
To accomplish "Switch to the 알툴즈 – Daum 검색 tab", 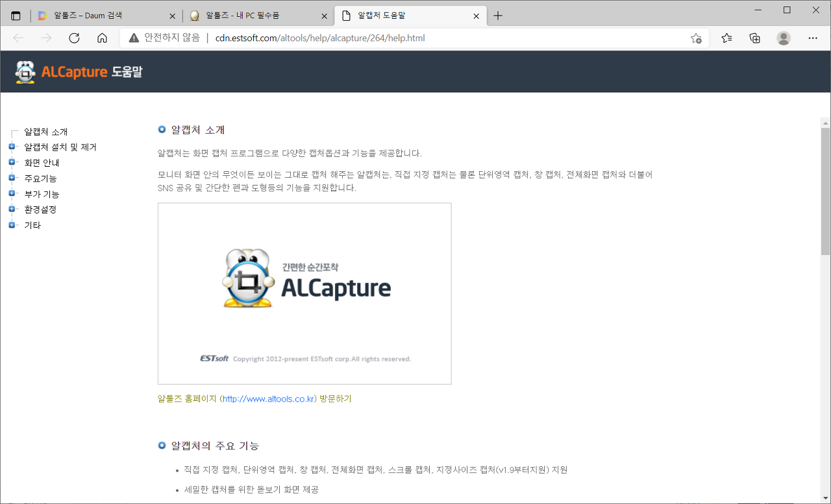I will pos(107,16).
